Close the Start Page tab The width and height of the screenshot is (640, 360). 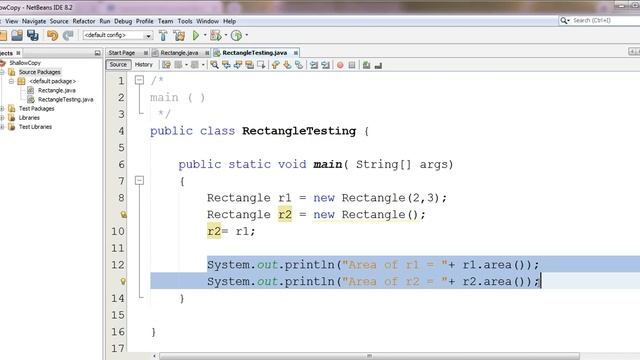point(146,53)
